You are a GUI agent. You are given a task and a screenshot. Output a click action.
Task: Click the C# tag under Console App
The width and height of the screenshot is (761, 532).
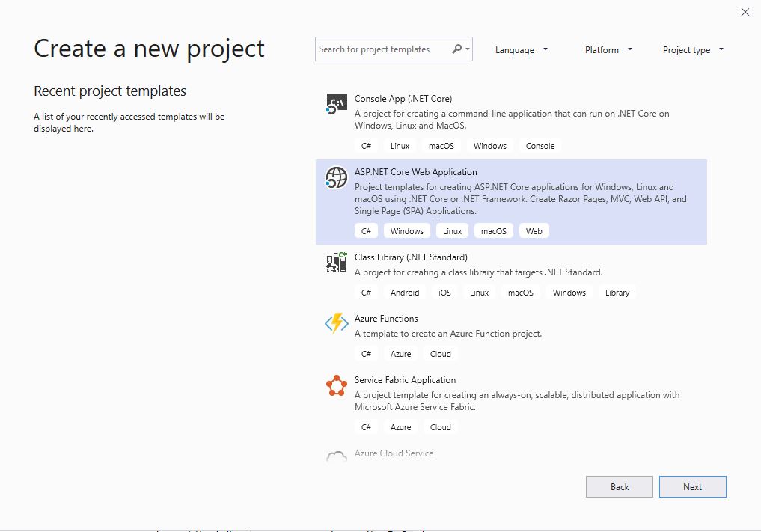pos(367,146)
